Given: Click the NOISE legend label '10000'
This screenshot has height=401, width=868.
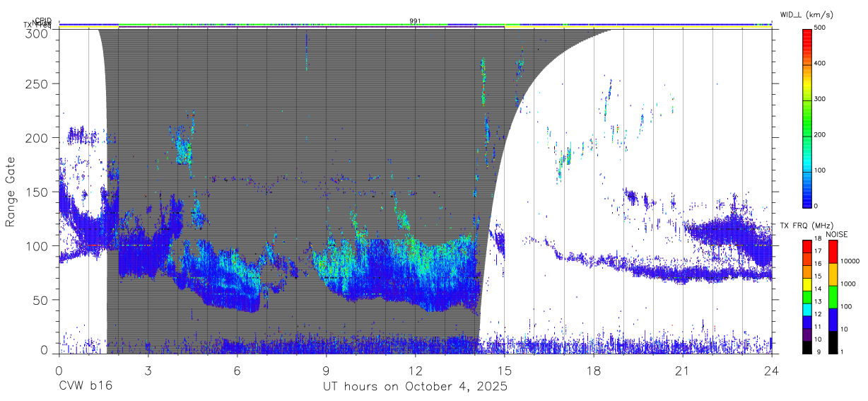Looking at the screenshot, I should click(850, 261).
